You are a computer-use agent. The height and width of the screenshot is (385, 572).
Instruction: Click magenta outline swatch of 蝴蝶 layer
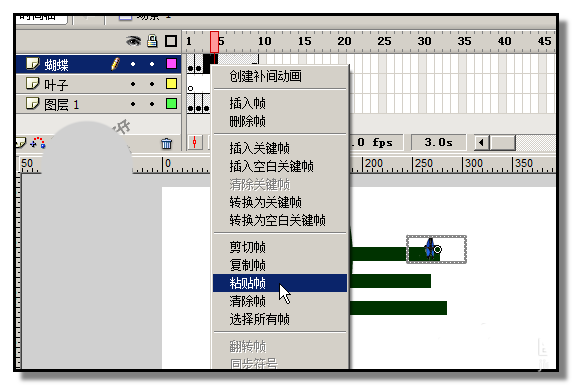pos(171,64)
